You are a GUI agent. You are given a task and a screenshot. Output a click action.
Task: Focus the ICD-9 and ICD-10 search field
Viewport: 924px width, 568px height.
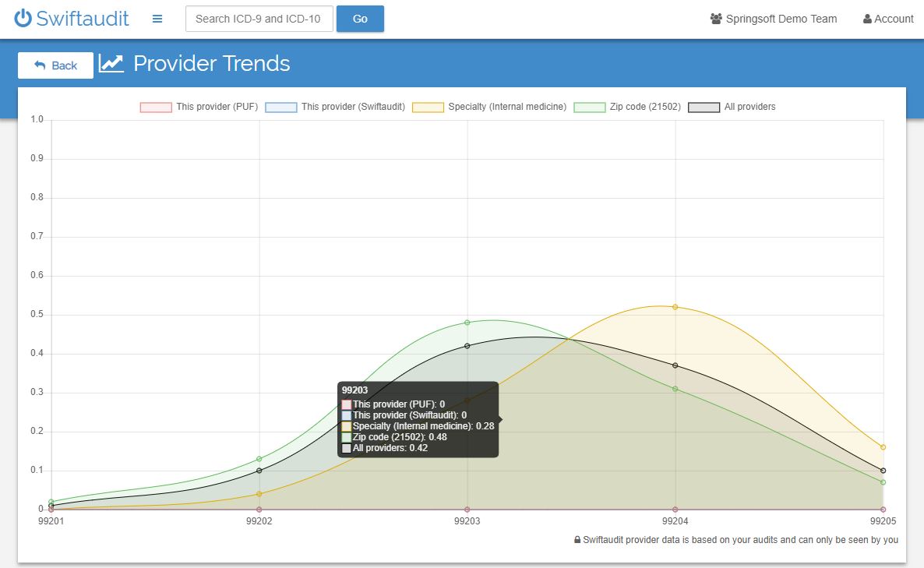(x=259, y=19)
